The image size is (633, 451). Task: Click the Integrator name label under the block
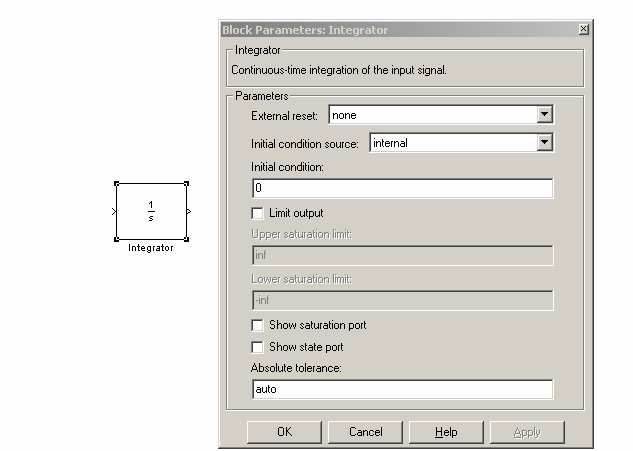[x=151, y=248]
